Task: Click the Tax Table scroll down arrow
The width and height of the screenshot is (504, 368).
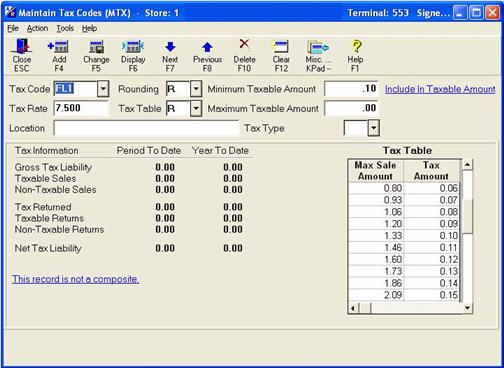Action: coord(467,308)
